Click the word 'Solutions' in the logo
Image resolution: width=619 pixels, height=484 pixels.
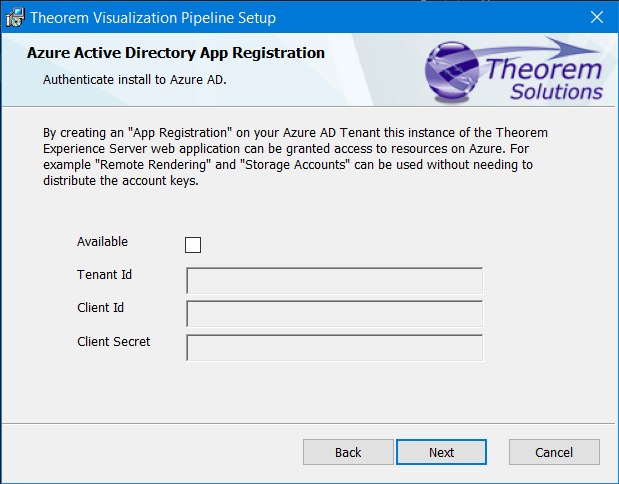(x=556, y=92)
